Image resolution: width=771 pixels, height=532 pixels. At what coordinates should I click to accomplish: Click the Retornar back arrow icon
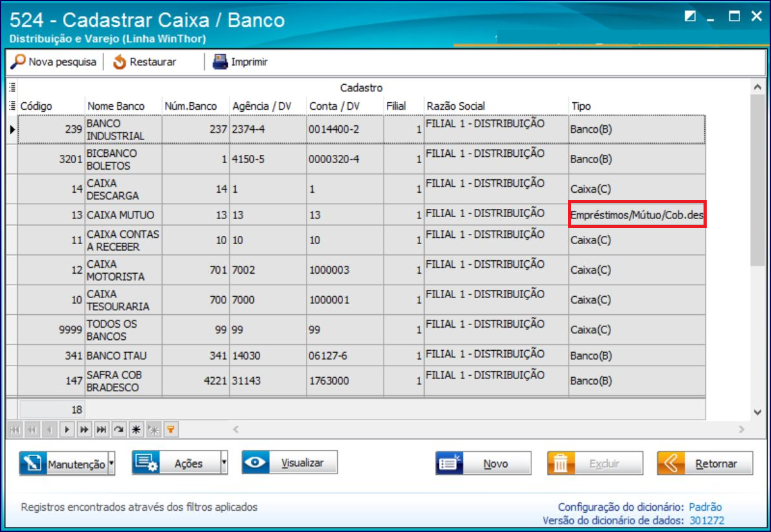tap(671, 463)
